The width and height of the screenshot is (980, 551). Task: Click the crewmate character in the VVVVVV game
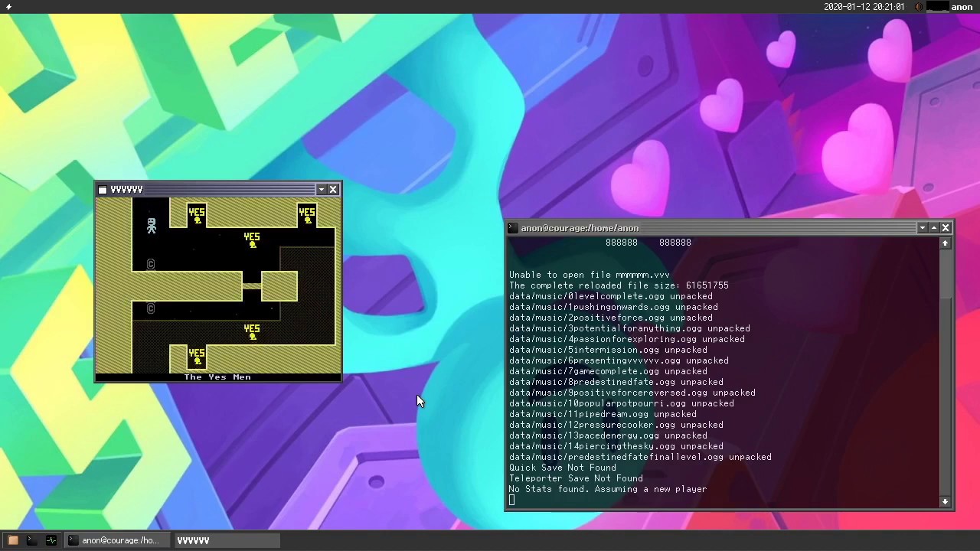click(151, 226)
